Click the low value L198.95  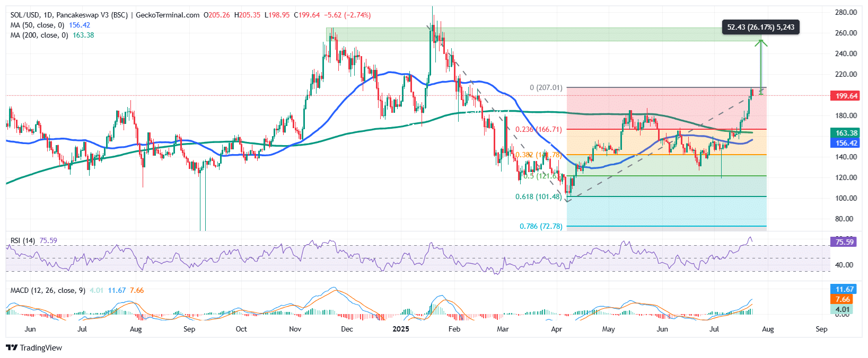click(277, 15)
